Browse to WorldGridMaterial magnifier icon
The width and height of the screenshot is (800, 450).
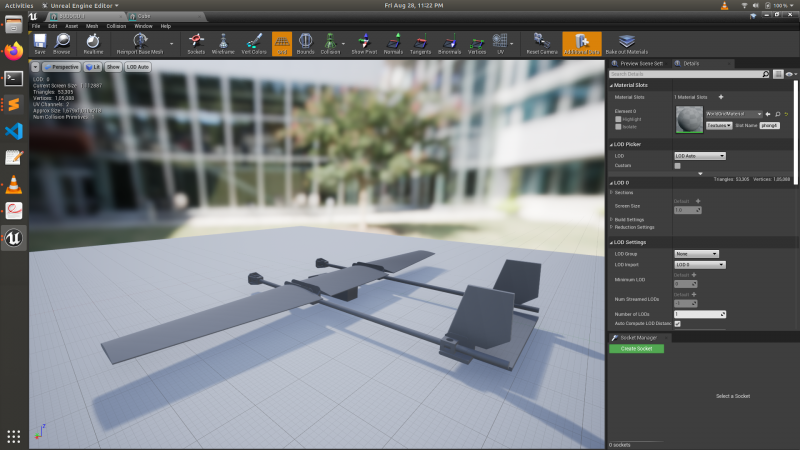pyautogui.click(x=778, y=114)
